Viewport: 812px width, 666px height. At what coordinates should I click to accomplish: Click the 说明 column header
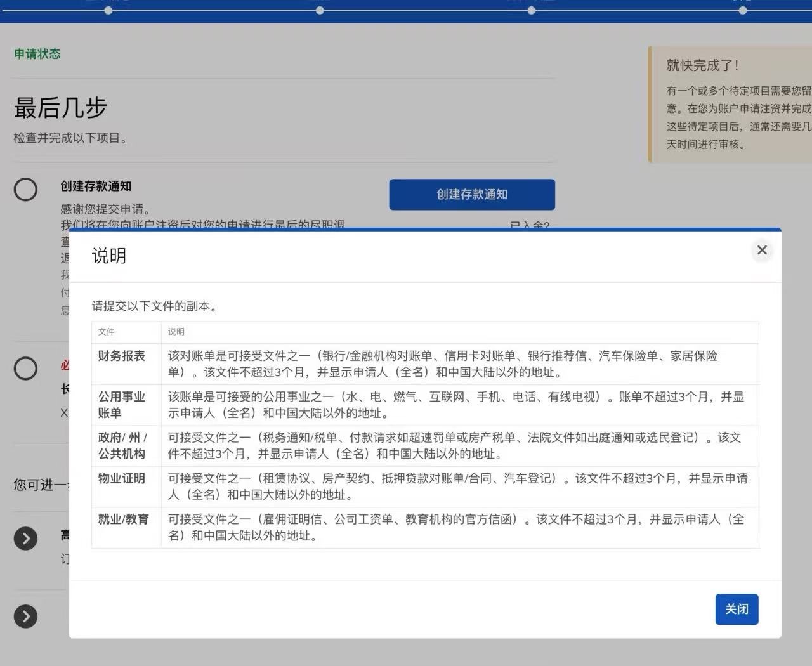176,332
